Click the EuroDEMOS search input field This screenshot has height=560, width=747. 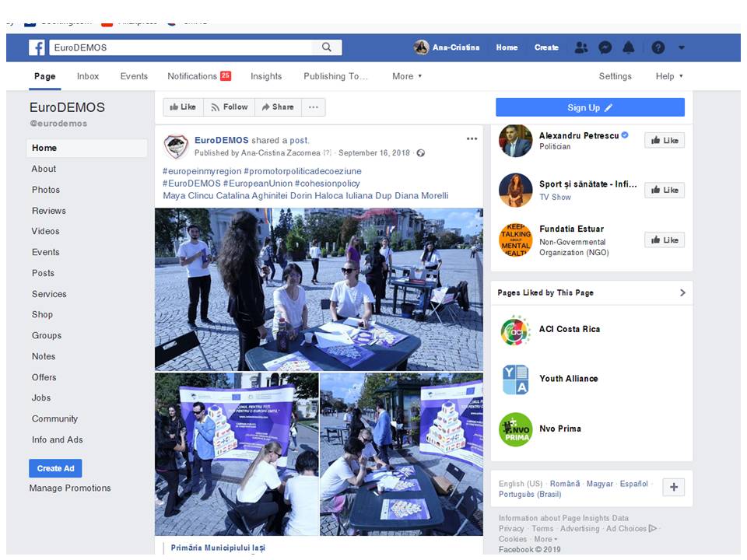click(181, 47)
